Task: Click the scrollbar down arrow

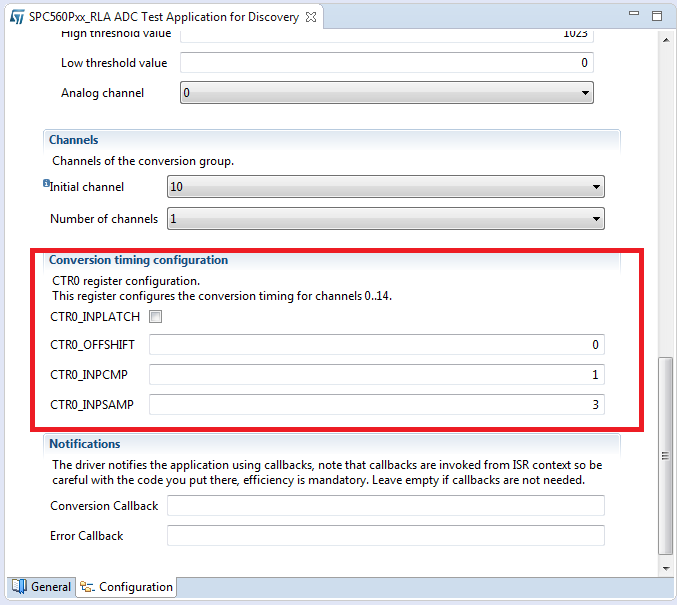Action: pyautogui.click(x=666, y=568)
